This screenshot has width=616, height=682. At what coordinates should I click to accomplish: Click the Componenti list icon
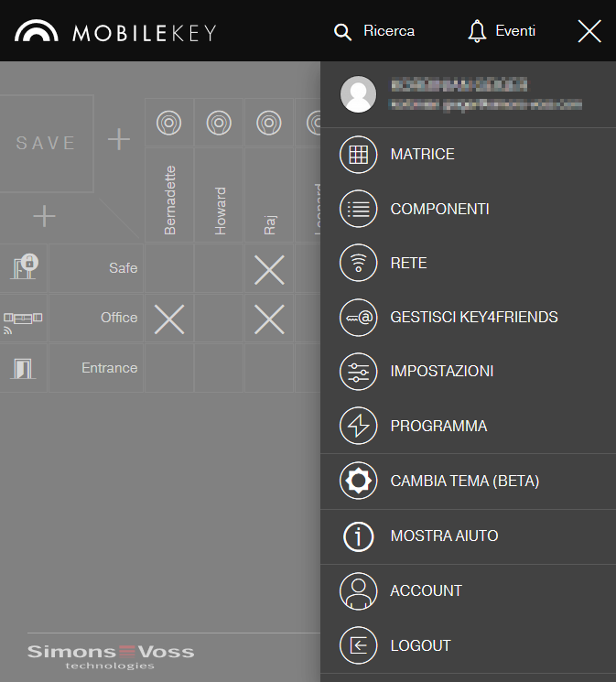pos(358,209)
